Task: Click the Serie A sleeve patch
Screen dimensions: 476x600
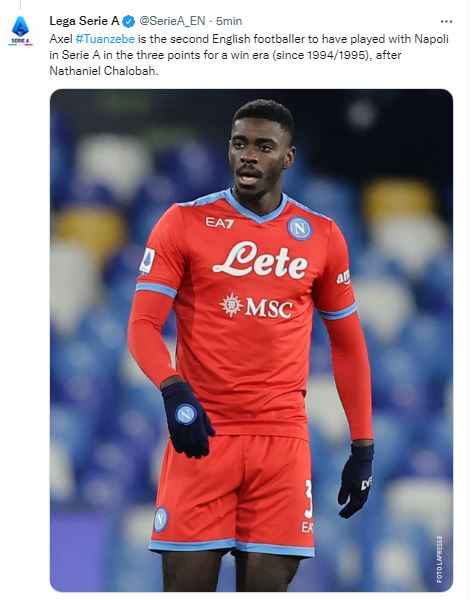Action: tap(147, 261)
